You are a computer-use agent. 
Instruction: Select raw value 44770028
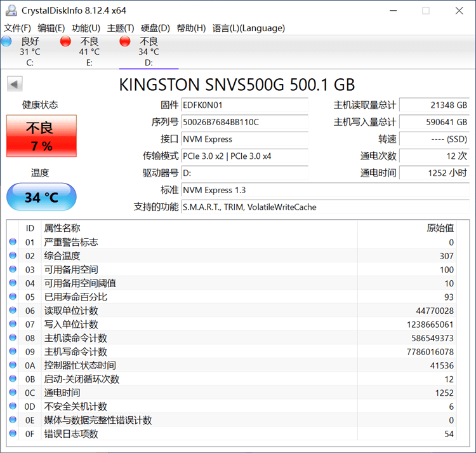tap(435, 311)
